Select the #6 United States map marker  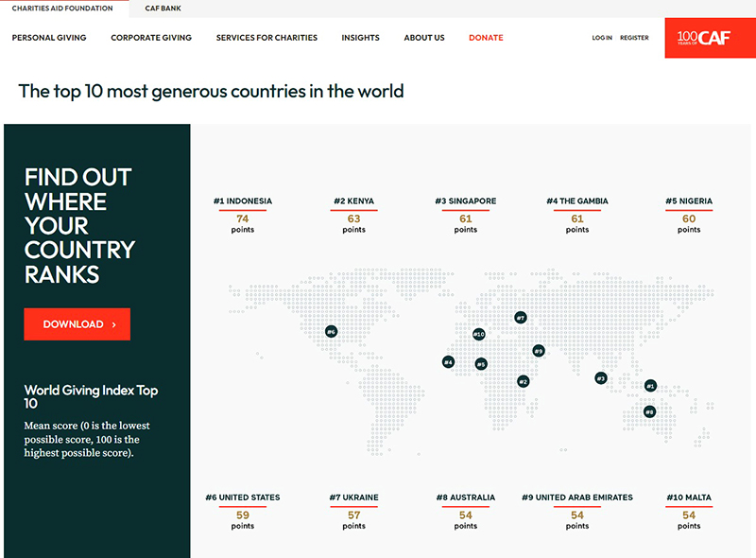[x=331, y=331]
